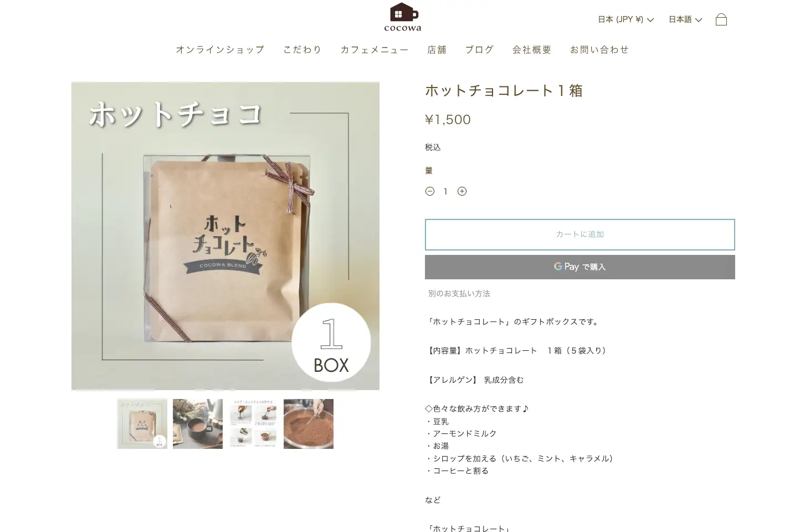Click the カートに追加 button
The image size is (805, 532).
(x=580, y=234)
